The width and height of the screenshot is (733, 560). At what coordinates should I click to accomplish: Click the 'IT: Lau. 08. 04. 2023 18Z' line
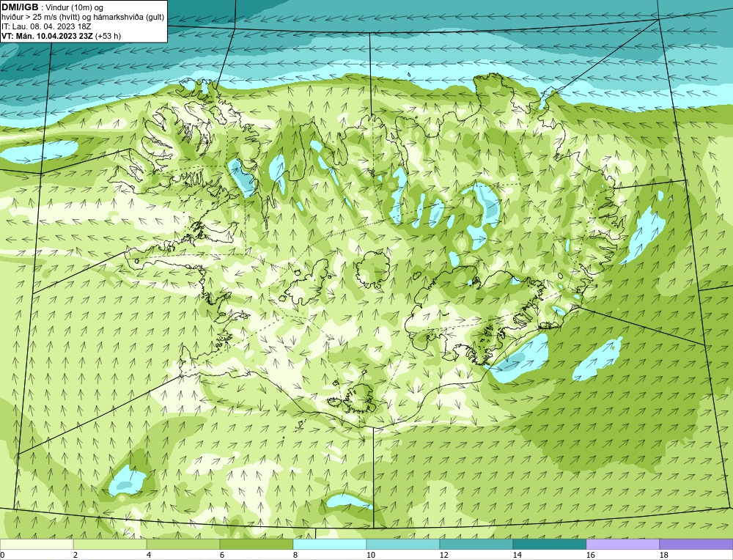click(x=46, y=26)
